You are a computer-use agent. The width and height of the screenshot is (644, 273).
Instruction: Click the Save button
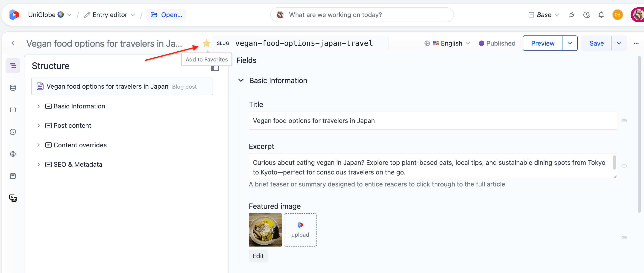click(x=596, y=43)
